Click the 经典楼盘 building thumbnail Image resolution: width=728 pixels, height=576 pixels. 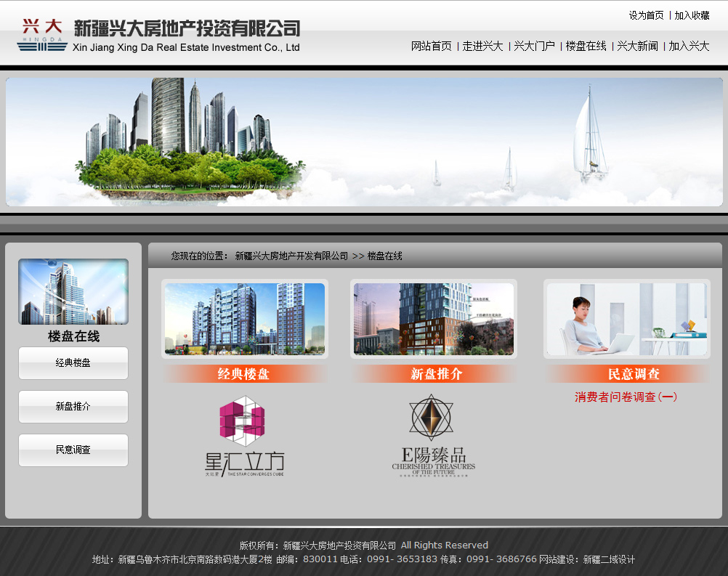[x=244, y=319]
